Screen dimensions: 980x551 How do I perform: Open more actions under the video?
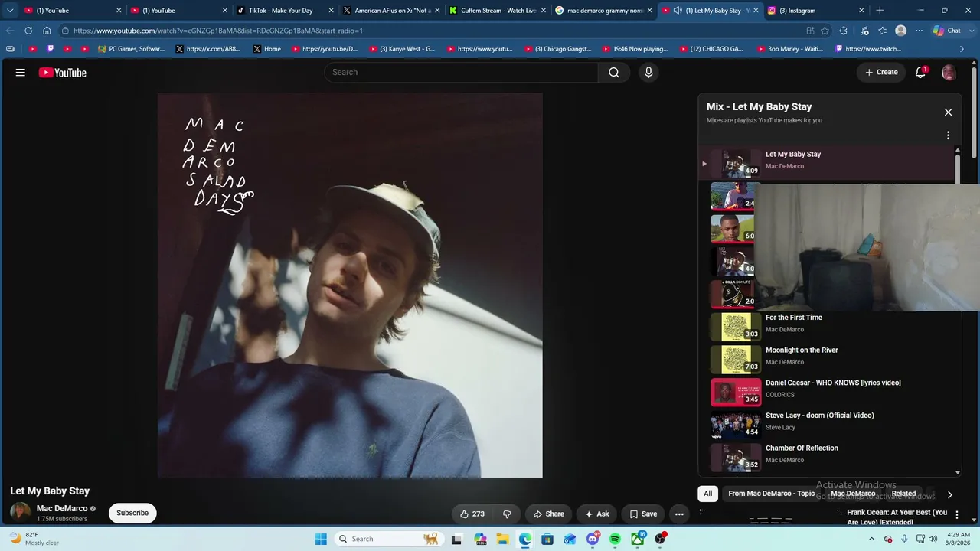679,514
